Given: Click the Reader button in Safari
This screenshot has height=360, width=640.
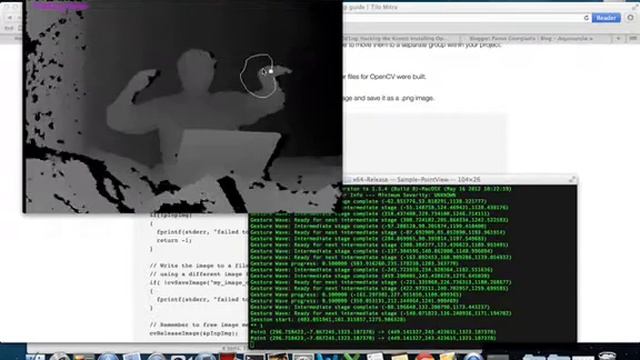Looking at the screenshot, I should [x=606, y=18].
